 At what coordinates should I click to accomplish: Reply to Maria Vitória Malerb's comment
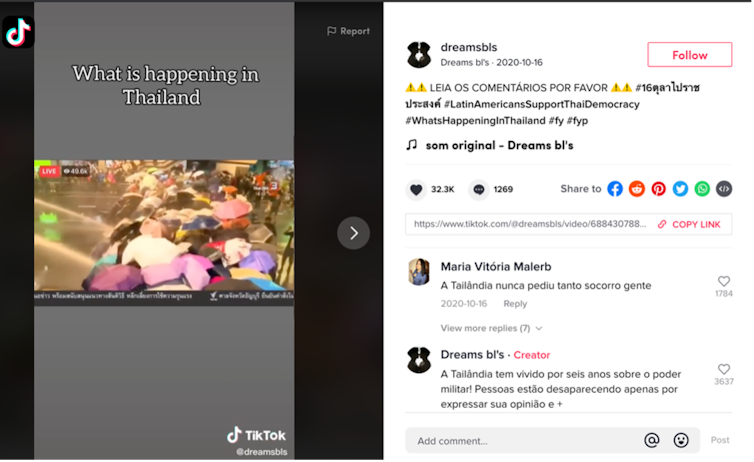[x=515, y=304]
